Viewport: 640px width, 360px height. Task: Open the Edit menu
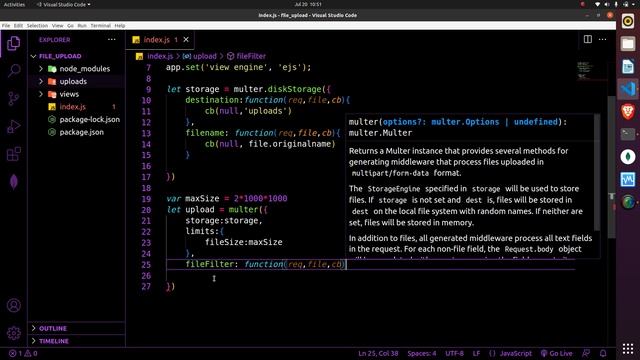tap(18, 25)
